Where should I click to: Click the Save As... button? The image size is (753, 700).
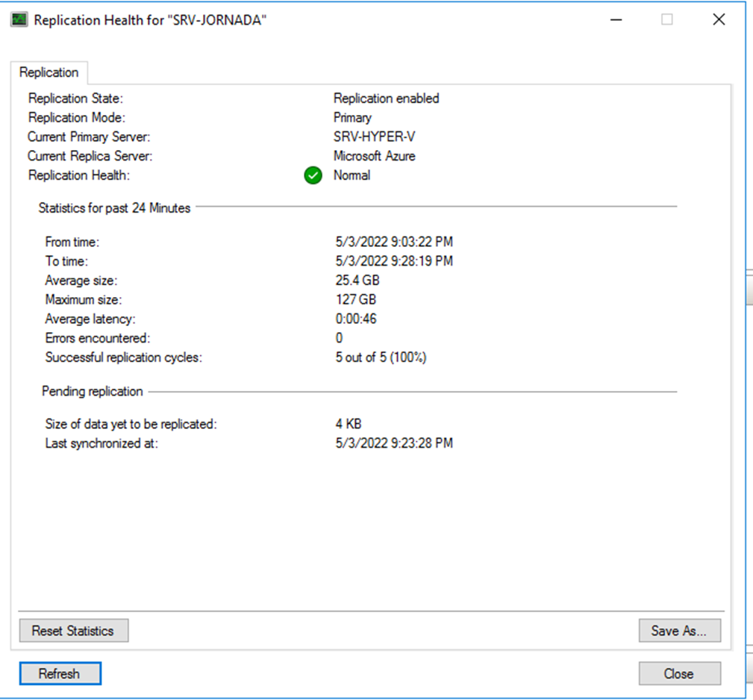coord(680,631)
